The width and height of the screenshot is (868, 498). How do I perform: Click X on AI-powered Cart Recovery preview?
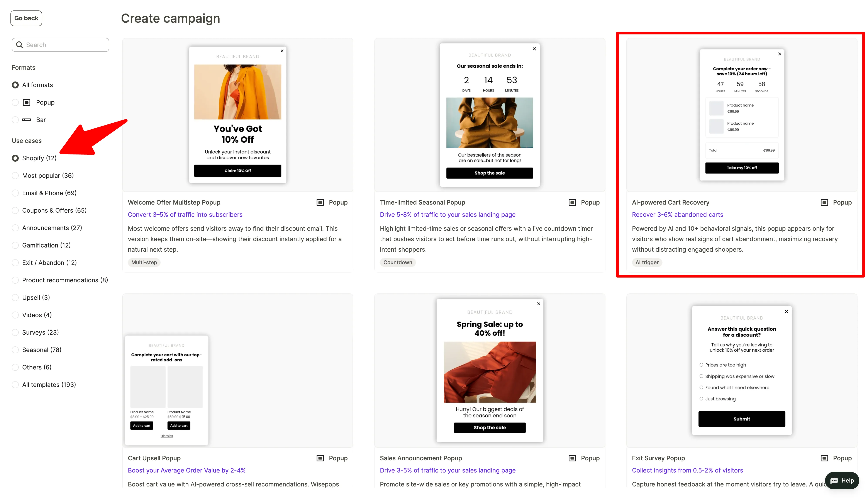tap(779, 54)
